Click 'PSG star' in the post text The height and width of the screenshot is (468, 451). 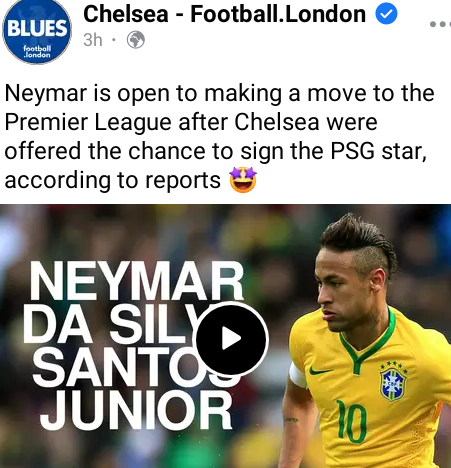[x=378, y=151]
